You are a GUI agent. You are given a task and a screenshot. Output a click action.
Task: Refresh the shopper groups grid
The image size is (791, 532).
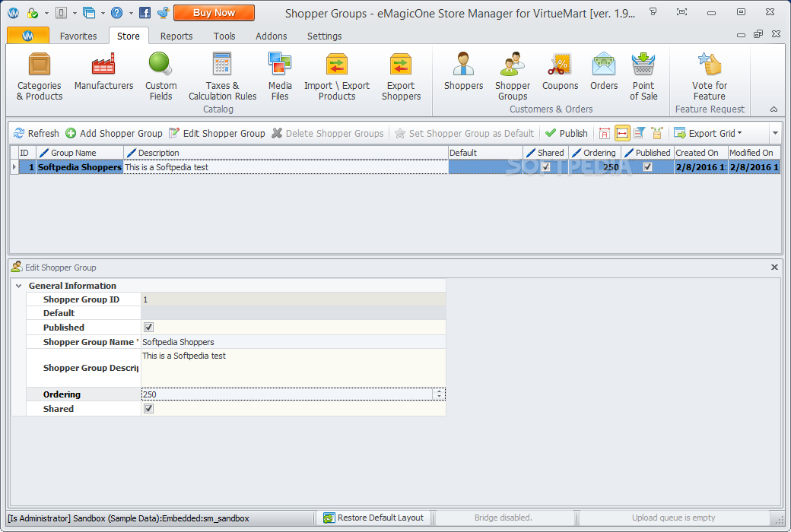(37, 133)
